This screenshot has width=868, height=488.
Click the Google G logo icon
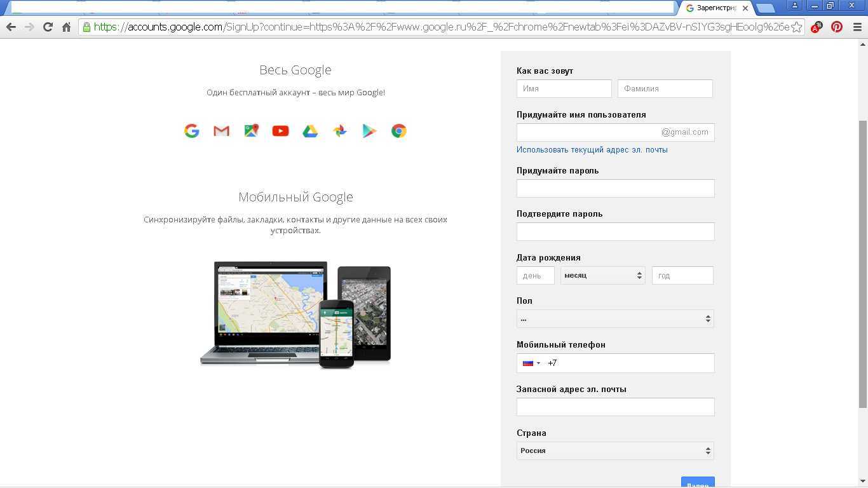click(192, 131)
